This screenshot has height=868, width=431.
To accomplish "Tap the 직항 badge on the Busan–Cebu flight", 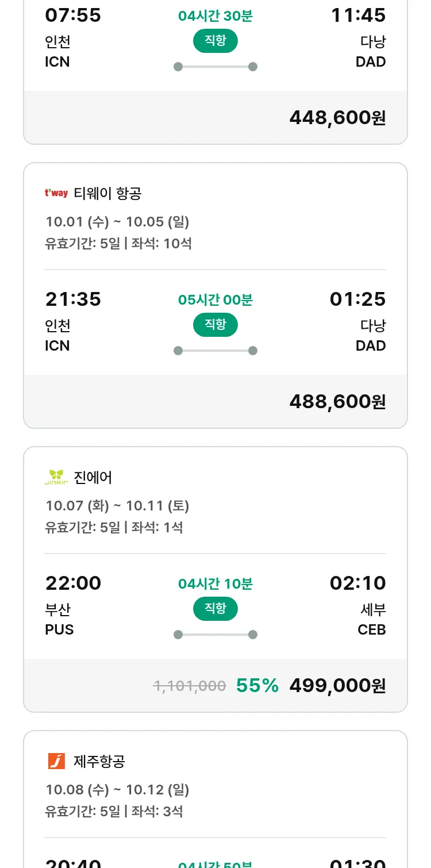I will click(x=215, y=609).
